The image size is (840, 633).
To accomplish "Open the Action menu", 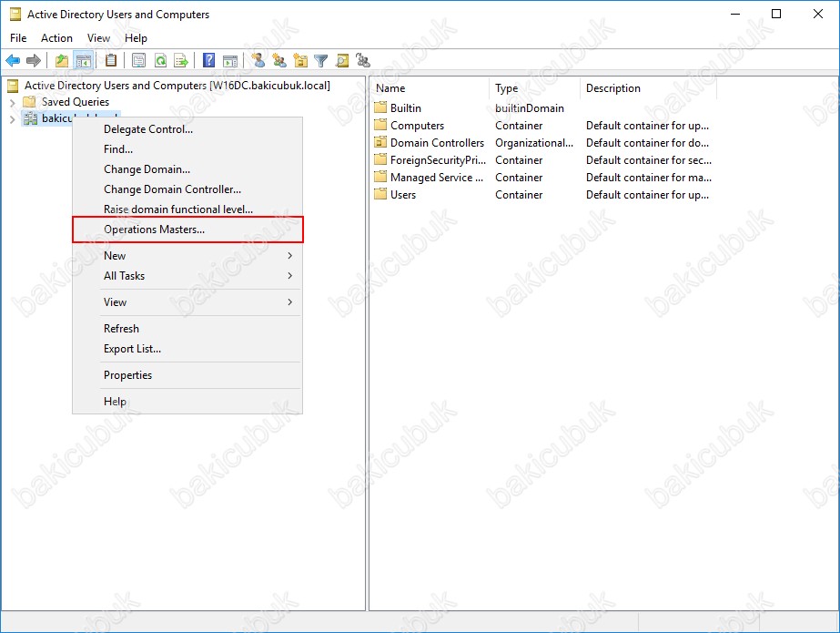I will [56, 38].
